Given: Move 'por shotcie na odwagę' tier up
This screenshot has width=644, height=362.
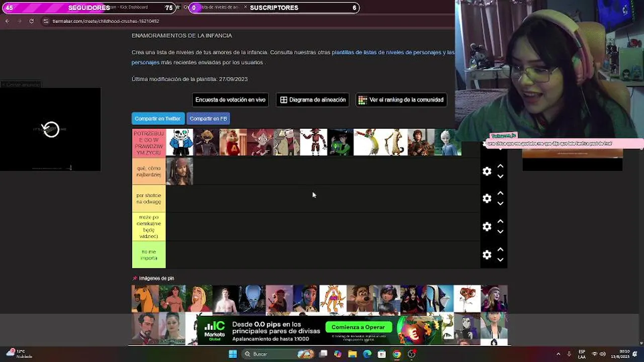Looking at the screenshot, I should point(500,194).
